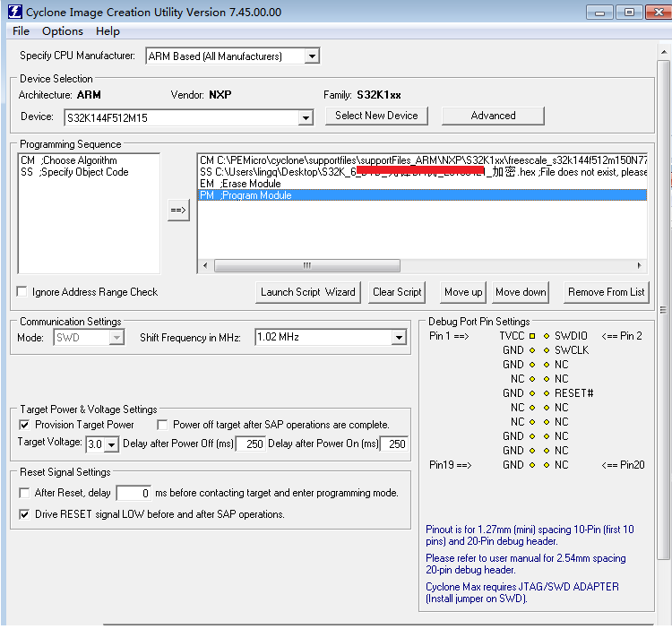This screenshot has width=672, height=629.
Task: Click the script list horizontal scrollbar thumb
Action: point(306,265)
